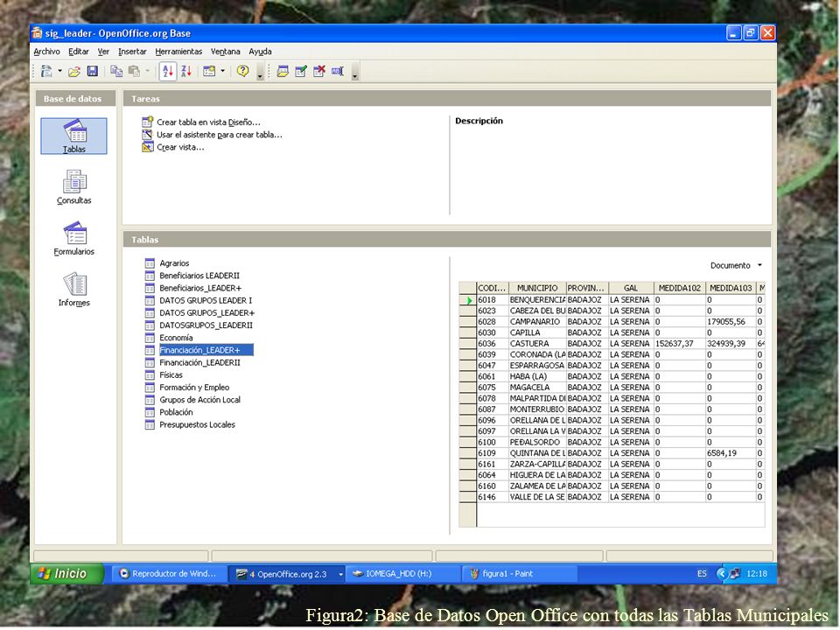Select the Economía table
Screen dimensions: 840x630
pyautogui.click(x=169, y=338)
